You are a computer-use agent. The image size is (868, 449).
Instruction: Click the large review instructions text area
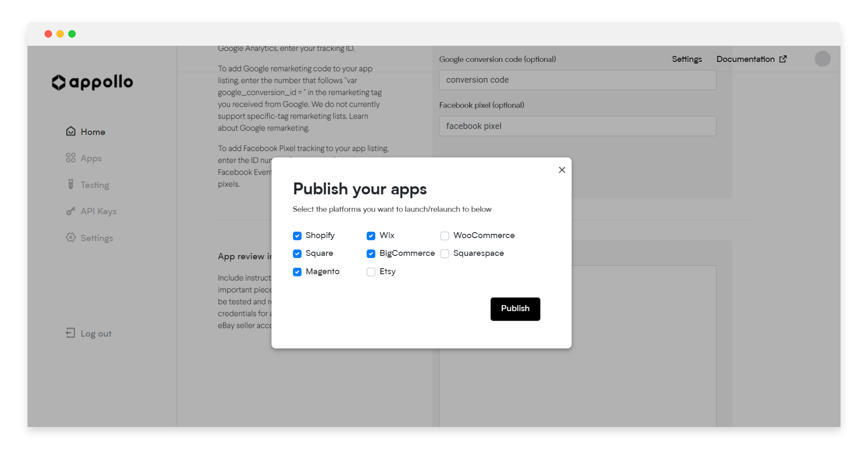click(578, 346)
